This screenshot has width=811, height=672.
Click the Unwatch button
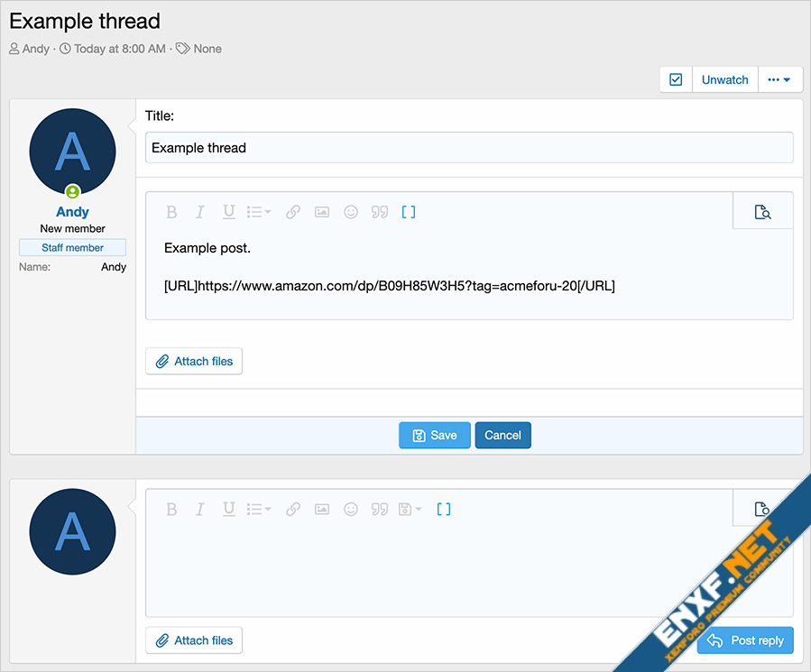[724, 79]
